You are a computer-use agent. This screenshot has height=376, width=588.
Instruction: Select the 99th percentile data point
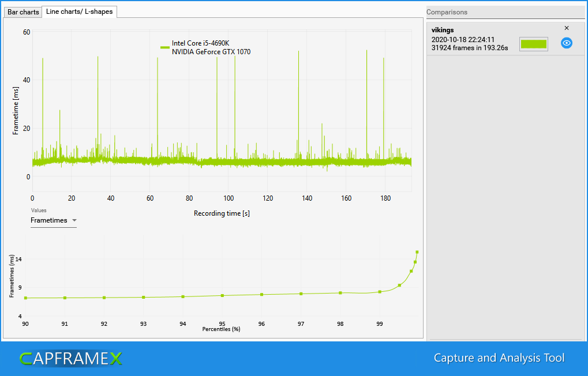click(x=380, y=292)
